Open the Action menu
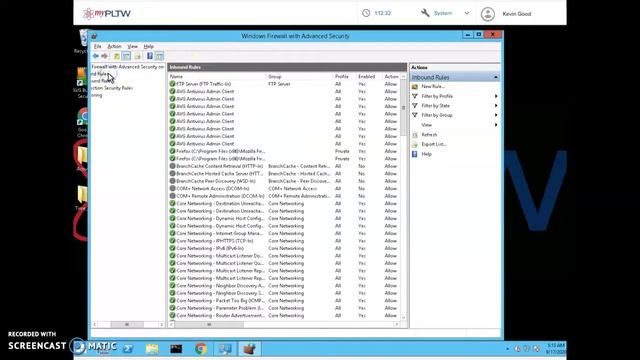Image resolution: width=640 pixels, height=360 pixels. [114, 47]
